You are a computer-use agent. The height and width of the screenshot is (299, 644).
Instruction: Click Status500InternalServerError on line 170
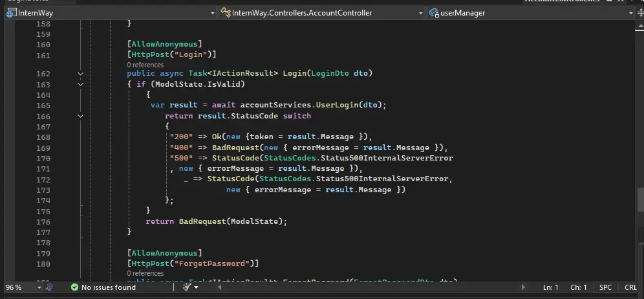point(387,158)
